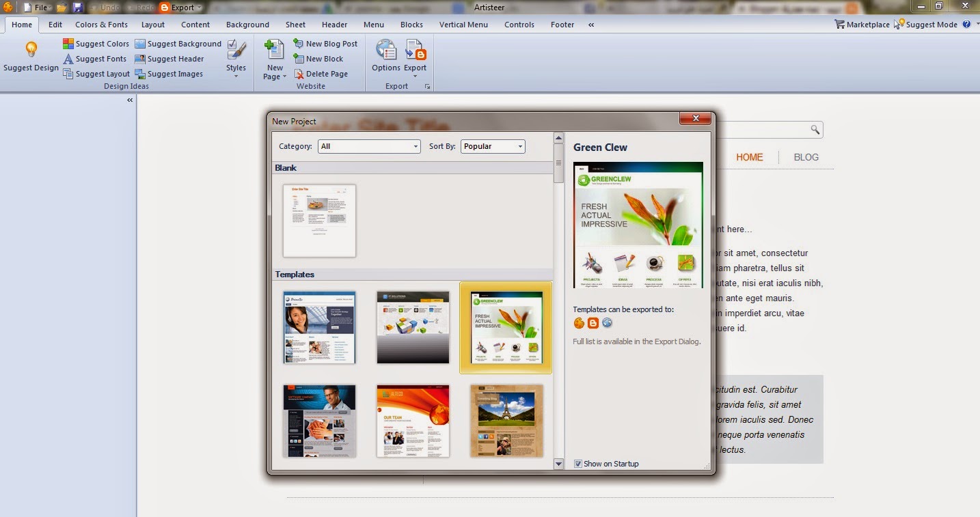Select the IT Solutions cubes template
Viewport: 980px width, 517px height.
(413, 328)
